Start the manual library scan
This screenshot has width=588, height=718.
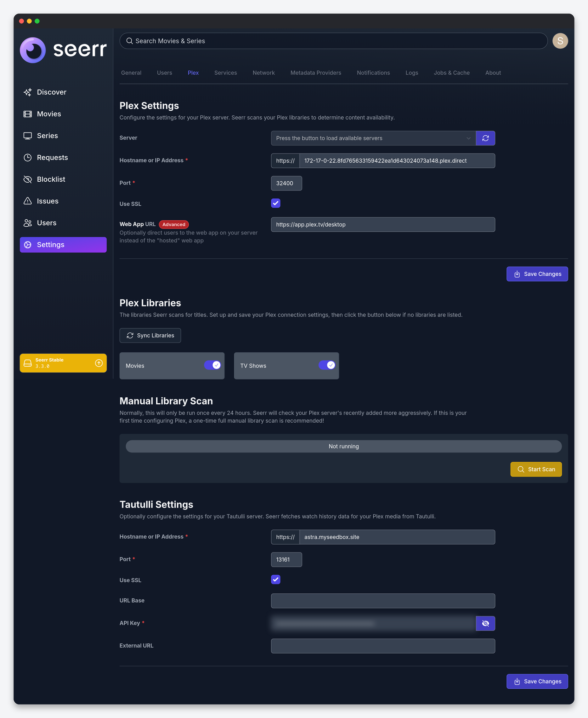(536, 469)
